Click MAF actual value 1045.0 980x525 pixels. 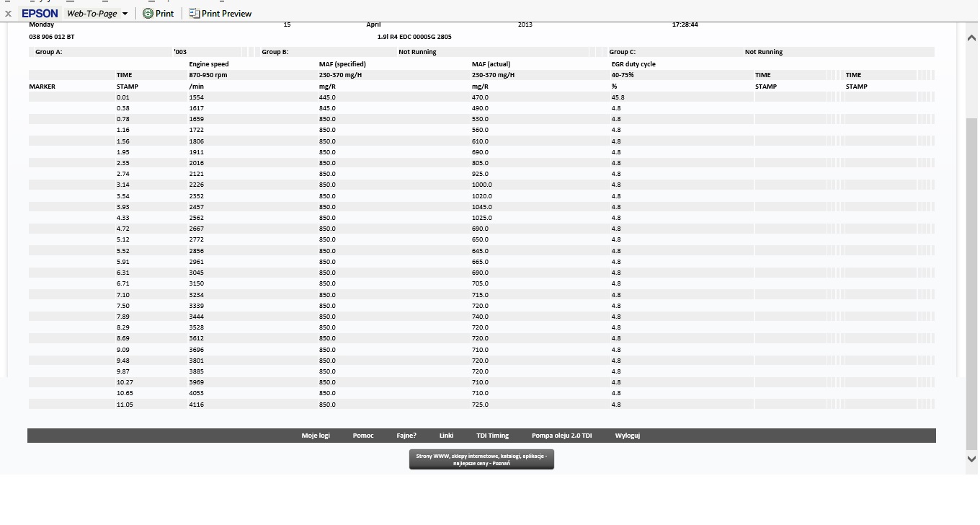(482, 207)
